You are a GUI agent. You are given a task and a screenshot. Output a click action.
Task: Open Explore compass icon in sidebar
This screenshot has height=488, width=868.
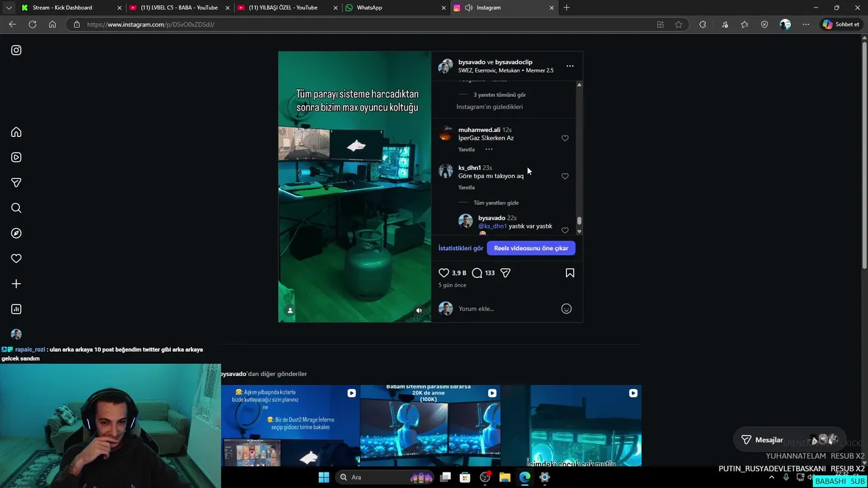click(x=16, y=233)
